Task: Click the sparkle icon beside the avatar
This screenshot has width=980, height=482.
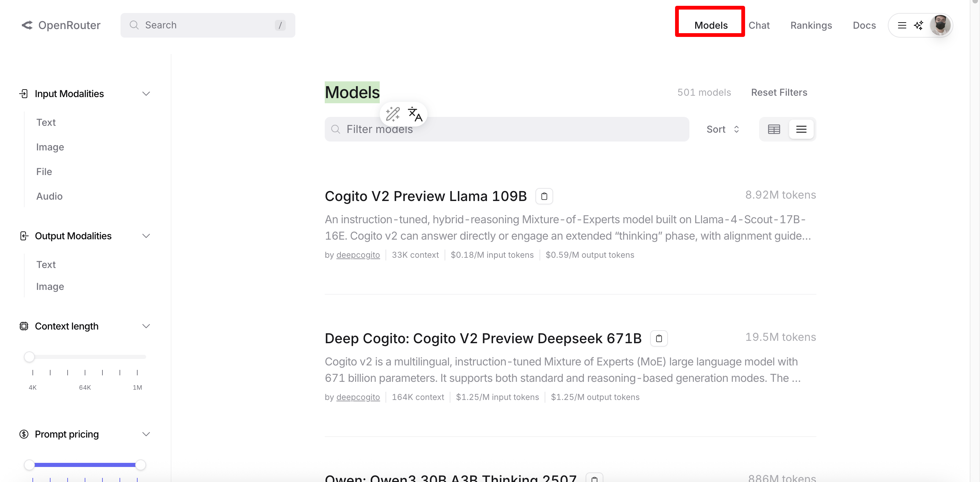Action: tap(919, 26)
